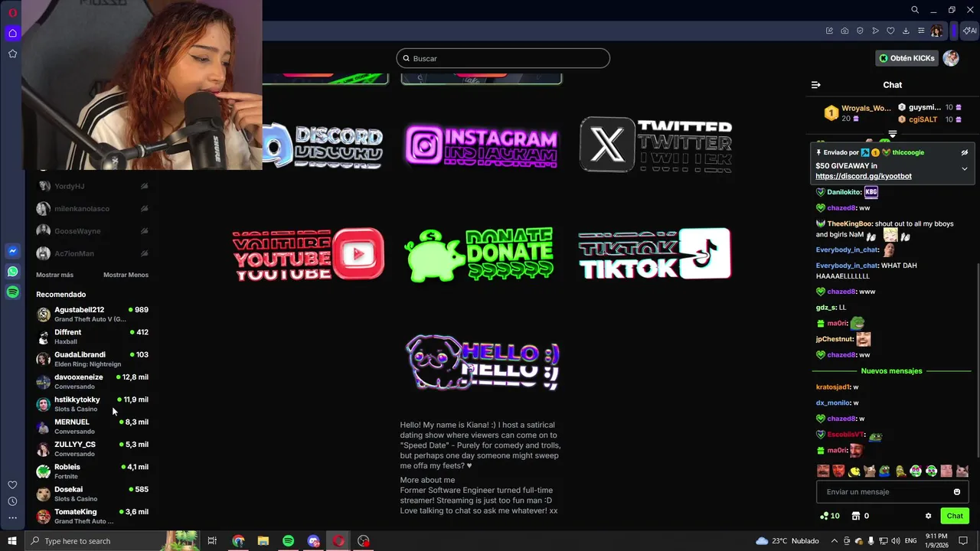Click Mostrar Menos in followed list

[126, 275]
